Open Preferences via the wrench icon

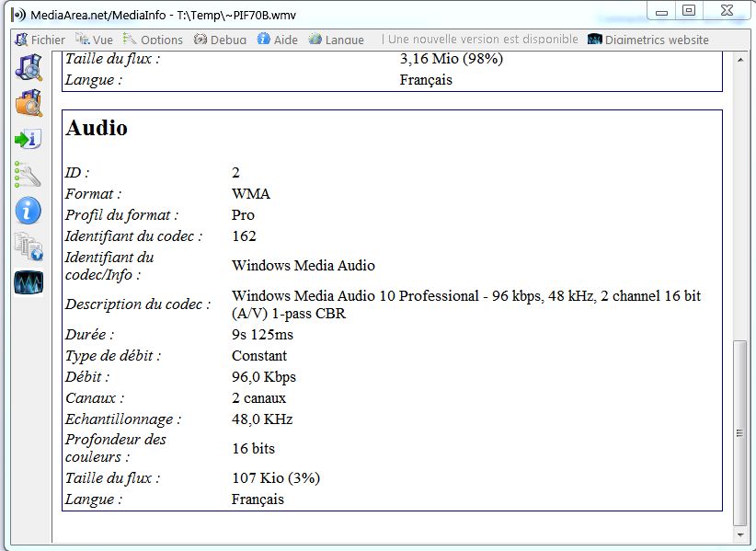tap(29, 175)
